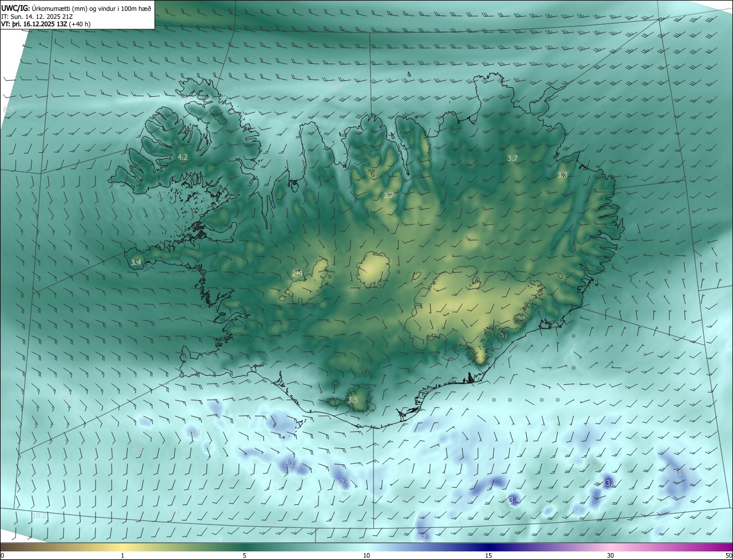Click the color scale label '0'
733x560 pixels.
coord(2,555)
